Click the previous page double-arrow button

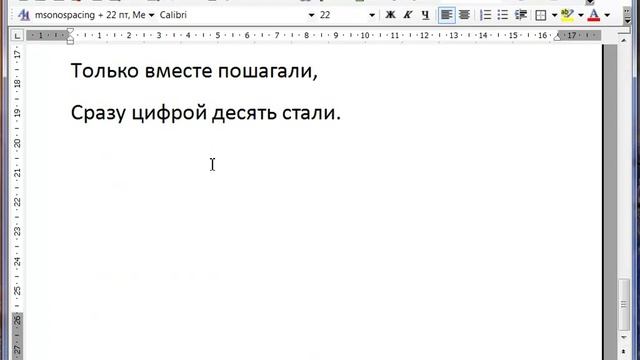(623, 351)
